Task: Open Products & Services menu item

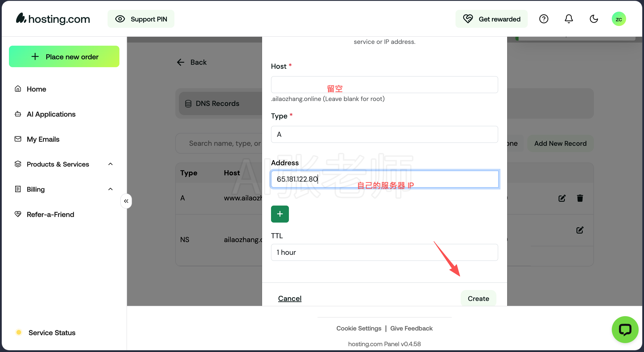Action: click(x=58, y=164)
